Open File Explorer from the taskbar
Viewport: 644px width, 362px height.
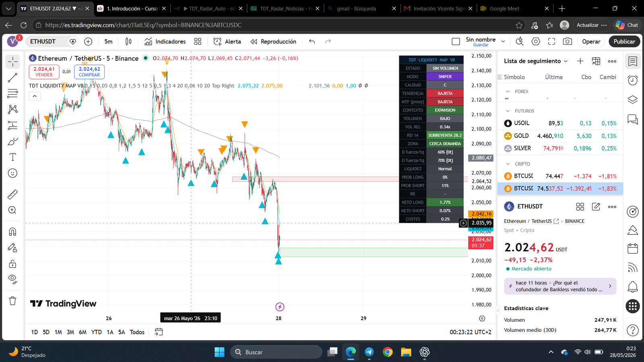(406, 352)
